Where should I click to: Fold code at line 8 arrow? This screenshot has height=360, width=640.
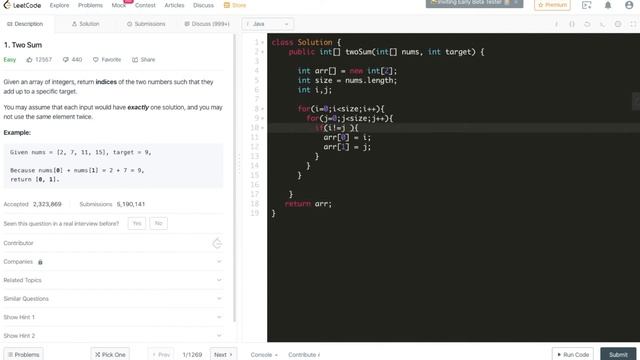(262, 109)
